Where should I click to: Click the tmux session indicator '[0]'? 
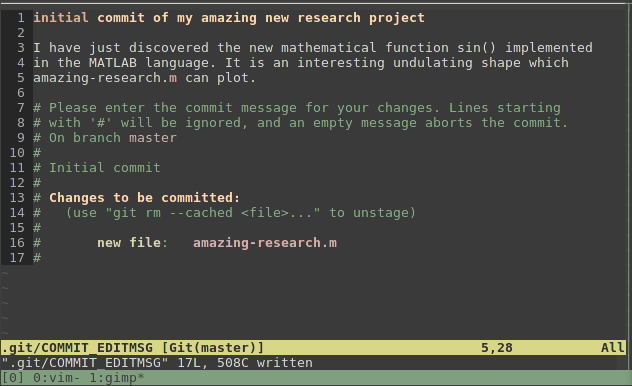pyautogui.click(x=13, y=378)
